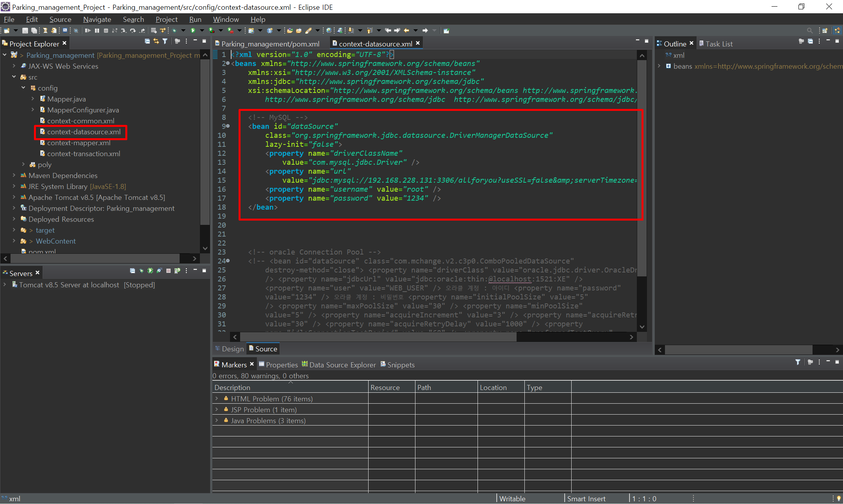Image resolution: width=843 pixels, height=504 pixels.
Task: Start the Tomcat server in Servers view
Action: [x=150, y=271]
